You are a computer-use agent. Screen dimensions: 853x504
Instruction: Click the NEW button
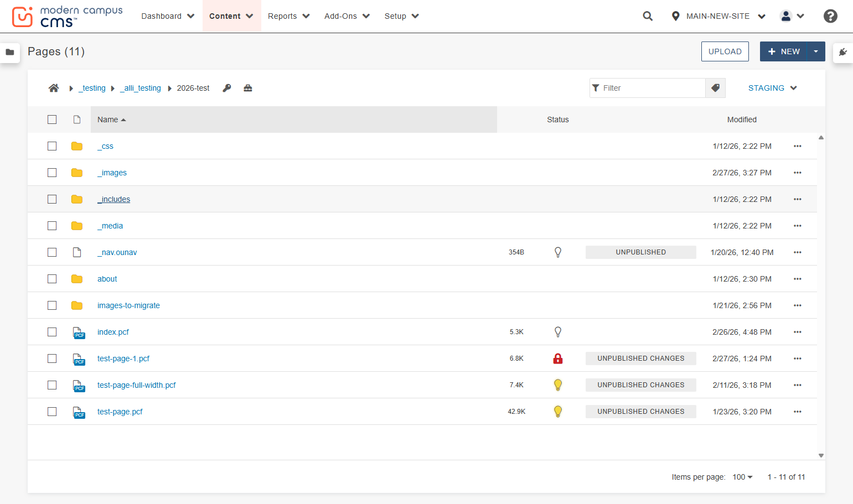click(784, 51)
